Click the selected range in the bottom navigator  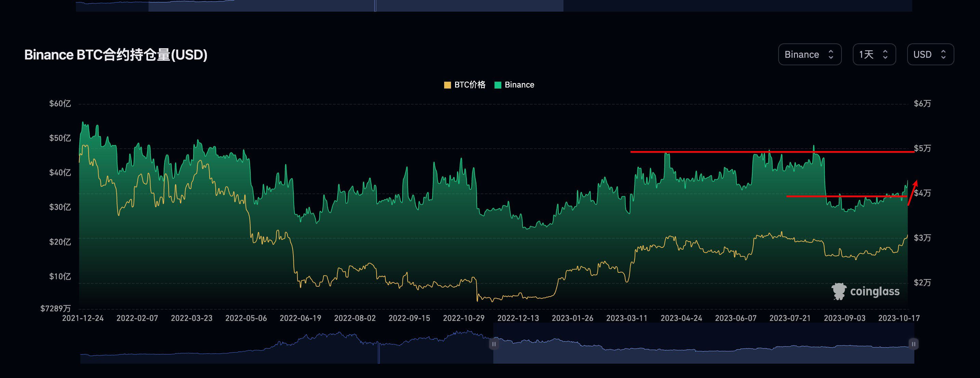coord(704,343)
